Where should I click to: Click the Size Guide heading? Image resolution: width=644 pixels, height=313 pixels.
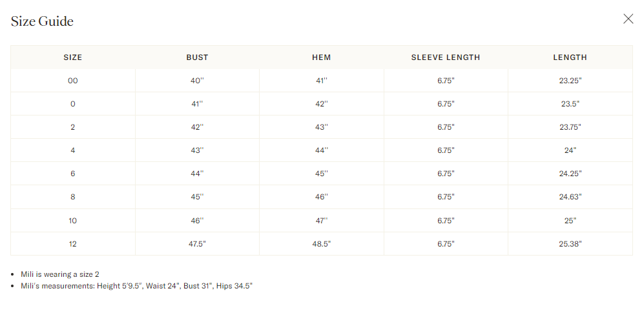pos(42,21)
